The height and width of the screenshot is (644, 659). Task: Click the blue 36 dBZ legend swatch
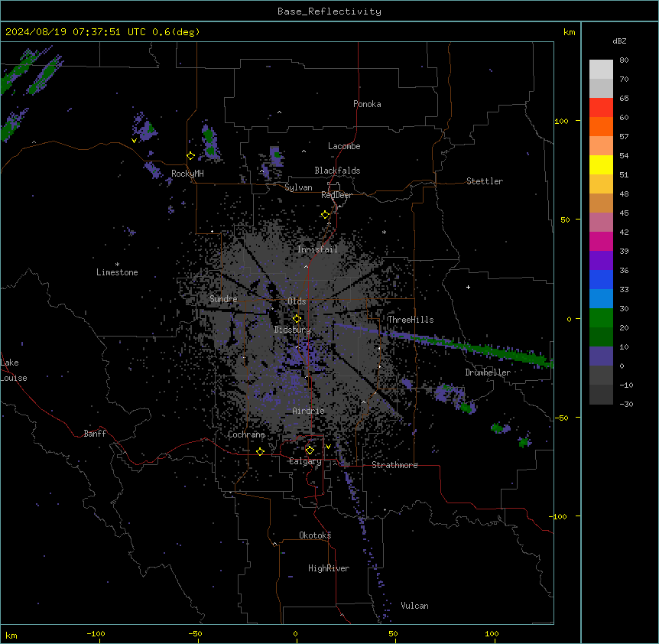click(x=601, y=279)
